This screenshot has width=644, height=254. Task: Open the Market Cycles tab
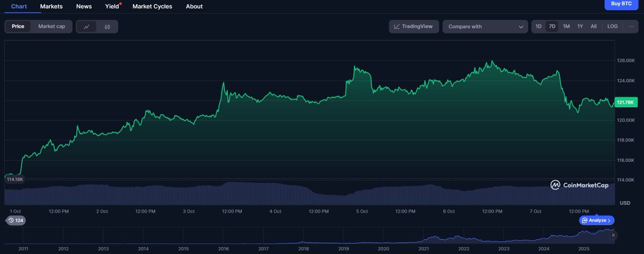(x=152, y=6)
